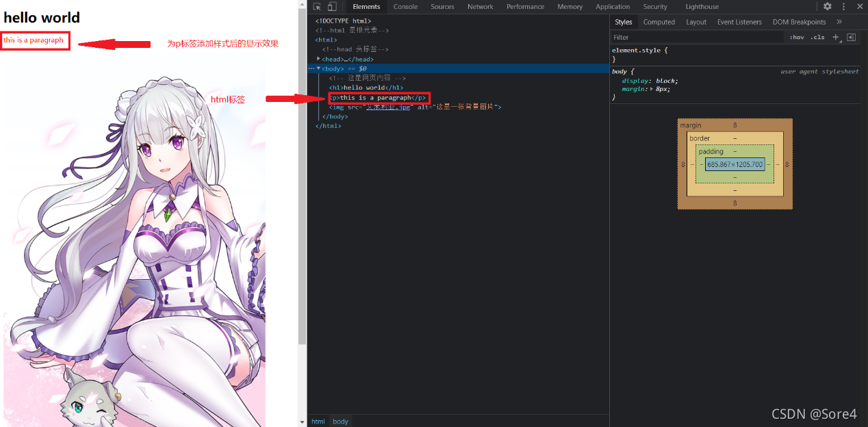Select the Styles sub-tab

(x=624, y=22)
